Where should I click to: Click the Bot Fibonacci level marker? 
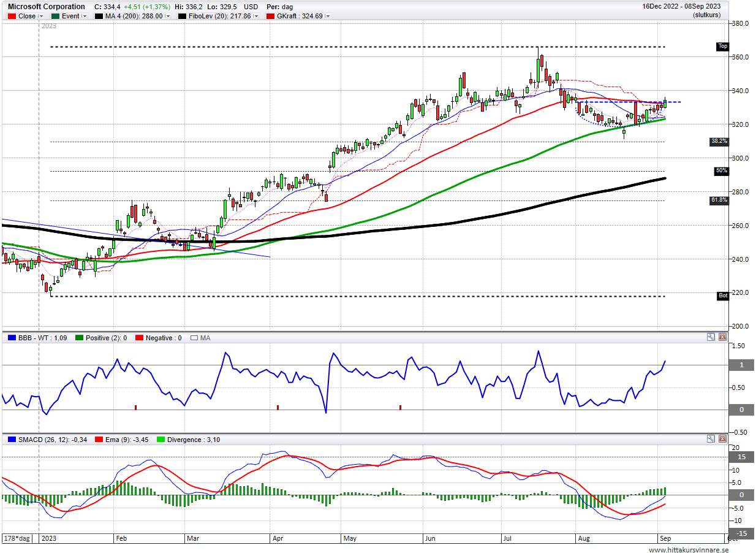click(723, 296)
